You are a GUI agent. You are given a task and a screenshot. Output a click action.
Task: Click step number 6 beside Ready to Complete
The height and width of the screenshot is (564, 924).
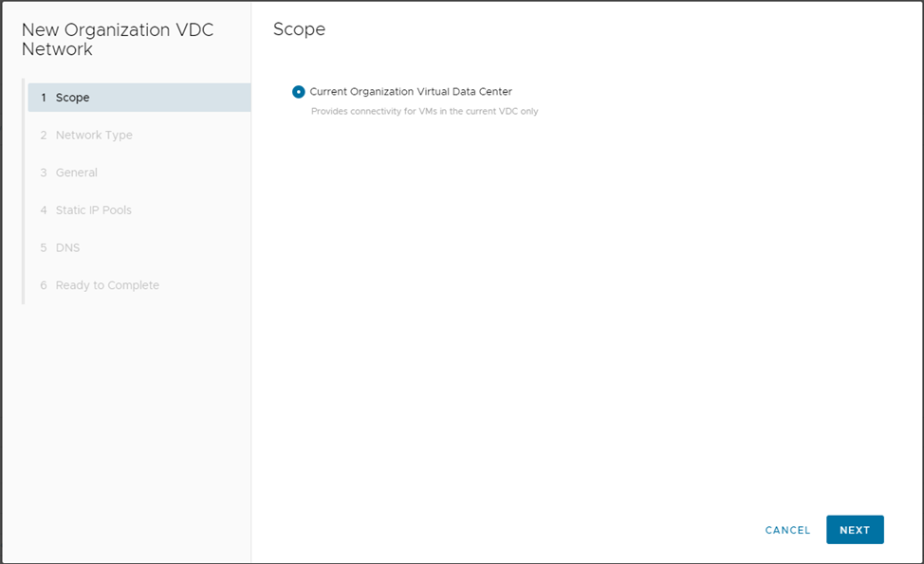coord(44,285)
